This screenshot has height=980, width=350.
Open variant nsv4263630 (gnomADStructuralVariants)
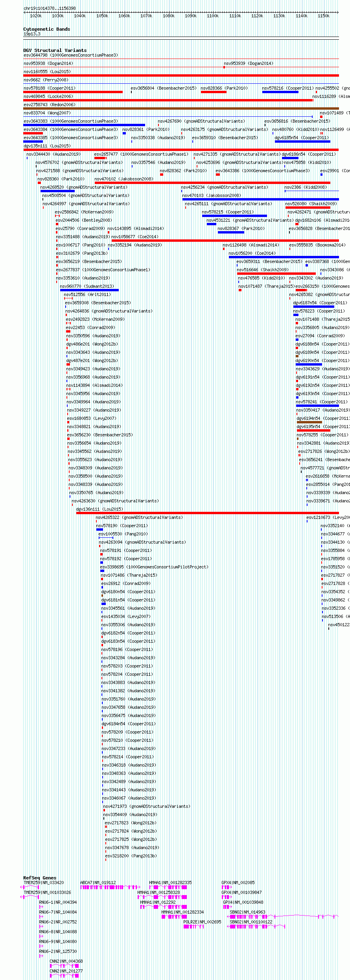115,501
